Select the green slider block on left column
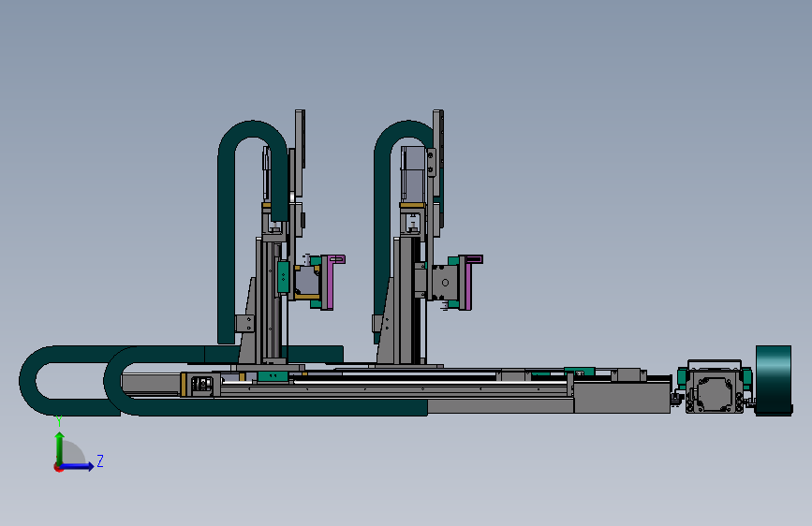The image size is (812, 526). [x=283, y=277]
